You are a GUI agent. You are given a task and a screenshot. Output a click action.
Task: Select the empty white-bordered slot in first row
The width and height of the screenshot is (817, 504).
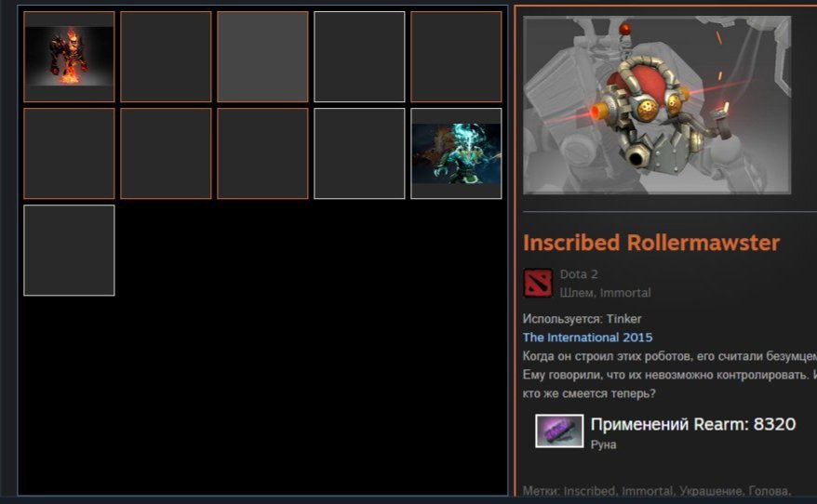tap(359, 56)
